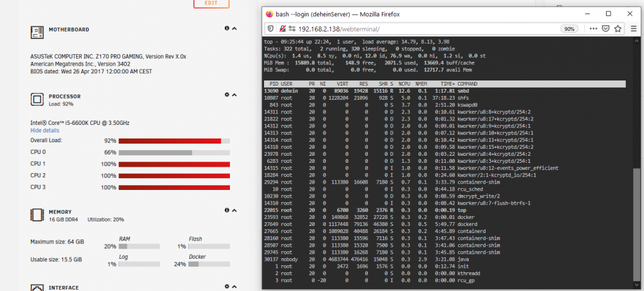Click the orange EDIT button
Screen dimensions: 644x291
point(211,3)
